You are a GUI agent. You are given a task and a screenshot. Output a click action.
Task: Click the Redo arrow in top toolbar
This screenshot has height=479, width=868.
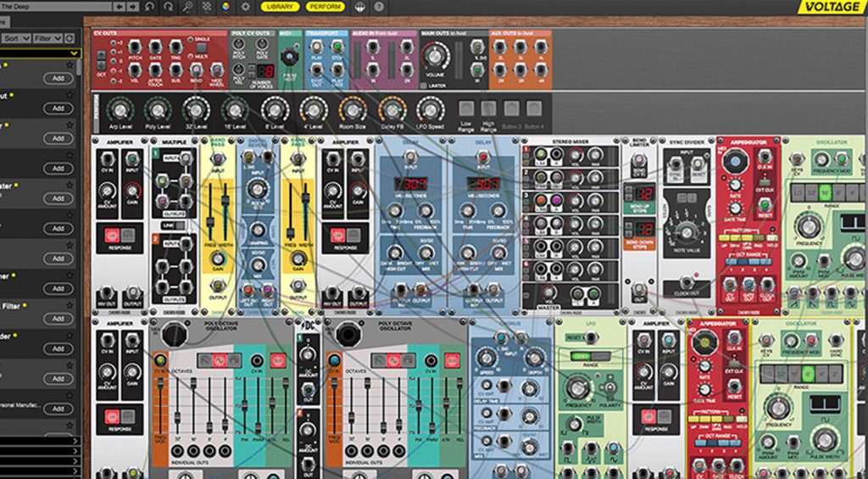click(x=169, y=6)
